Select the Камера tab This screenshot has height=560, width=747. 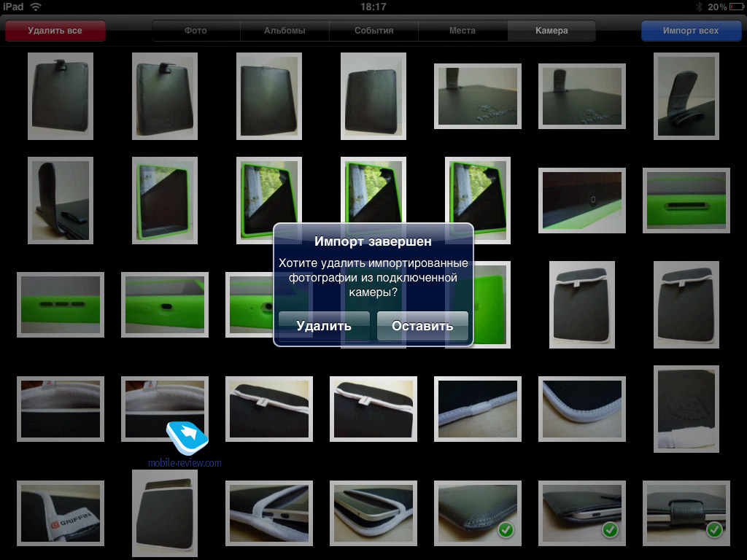pos(551,31)
